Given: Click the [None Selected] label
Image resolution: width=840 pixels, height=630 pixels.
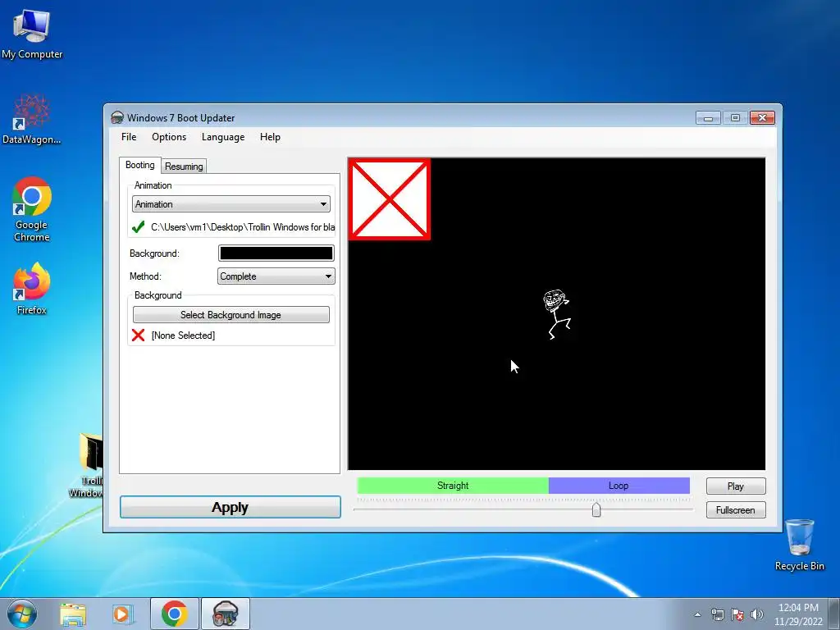Looking at the screenshot, I should click(183, 336).
